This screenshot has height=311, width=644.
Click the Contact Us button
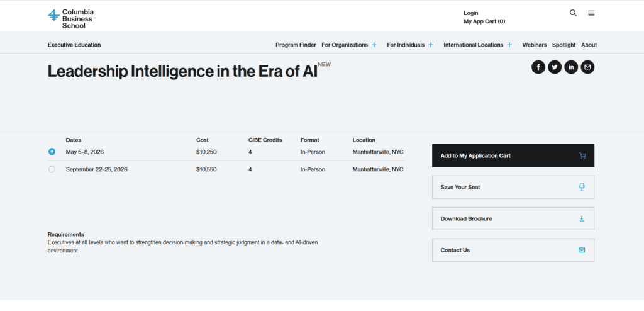(513, 250)
